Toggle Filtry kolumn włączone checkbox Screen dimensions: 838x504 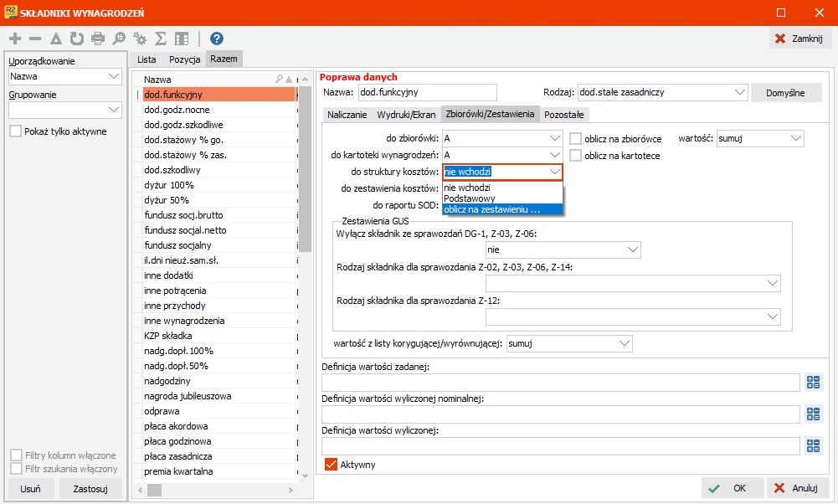(x=16, y=455)
